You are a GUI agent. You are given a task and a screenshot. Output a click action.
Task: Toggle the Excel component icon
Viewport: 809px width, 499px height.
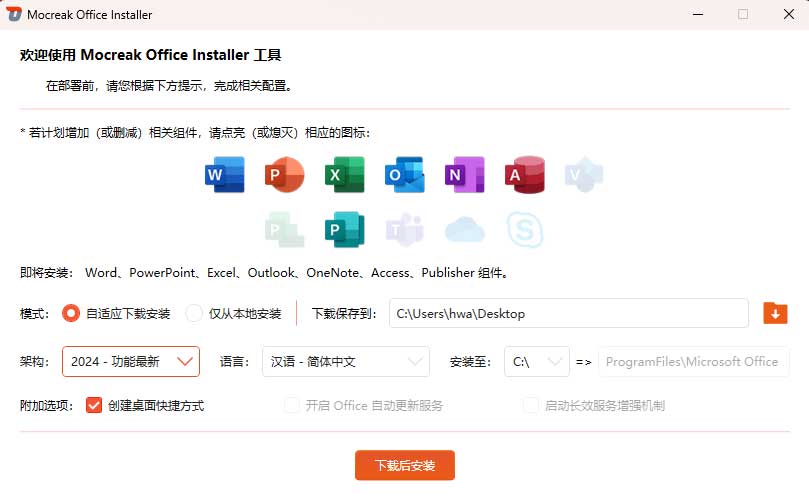point(345,174)
